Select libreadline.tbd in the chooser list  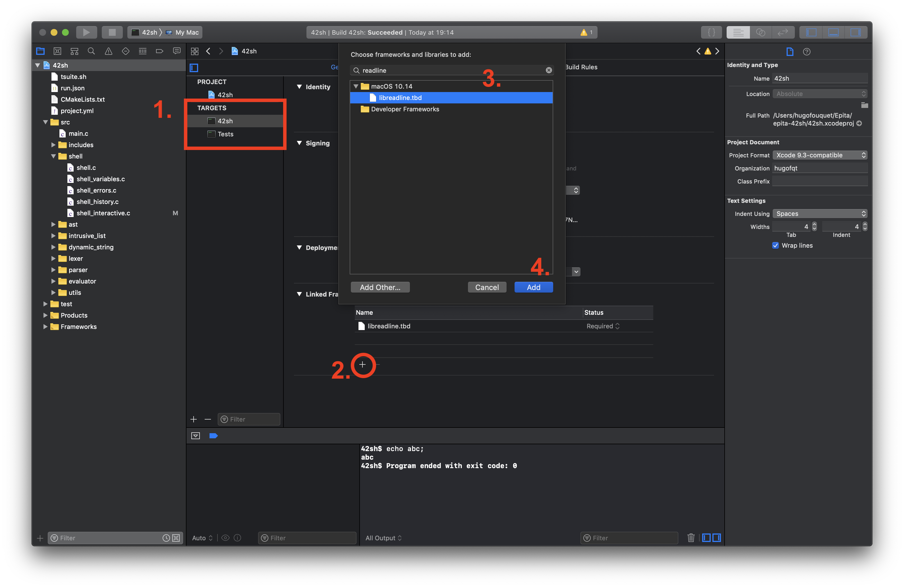tap(451, 97)
